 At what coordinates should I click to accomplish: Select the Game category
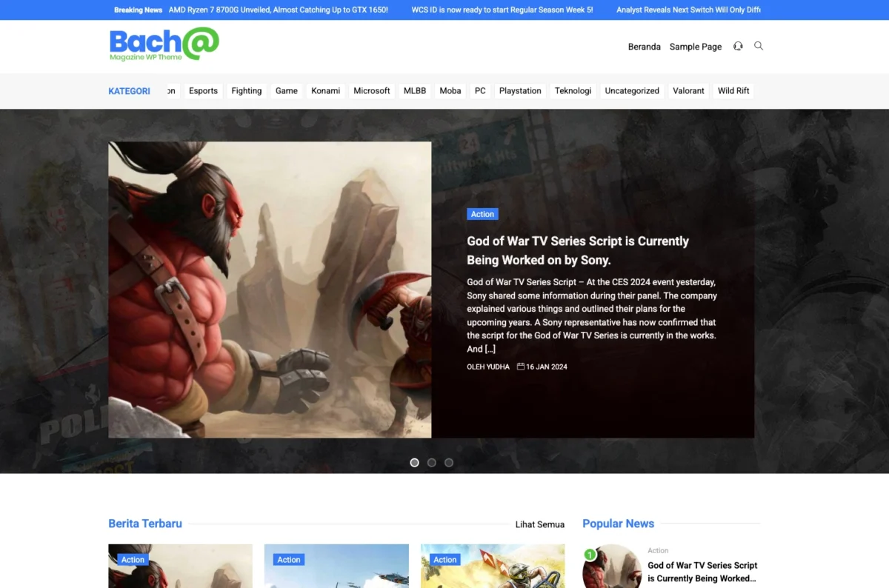click(287, 91)
